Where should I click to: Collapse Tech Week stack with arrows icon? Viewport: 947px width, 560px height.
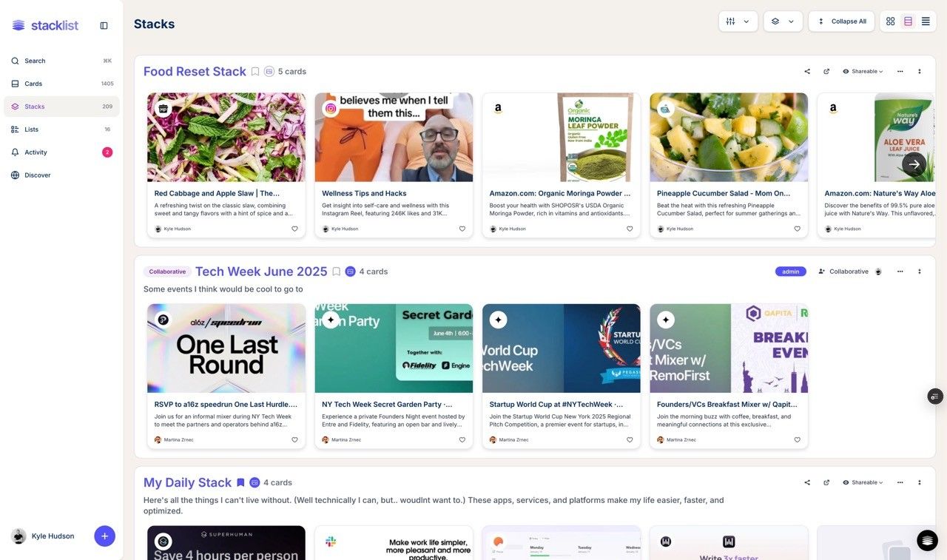coord(920,271)
